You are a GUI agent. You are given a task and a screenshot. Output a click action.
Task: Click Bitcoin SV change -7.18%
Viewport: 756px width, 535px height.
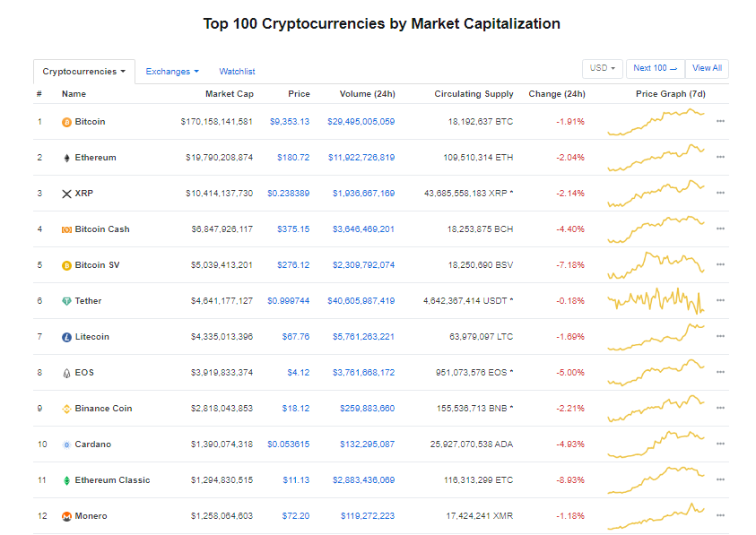(x=570, y=265)
